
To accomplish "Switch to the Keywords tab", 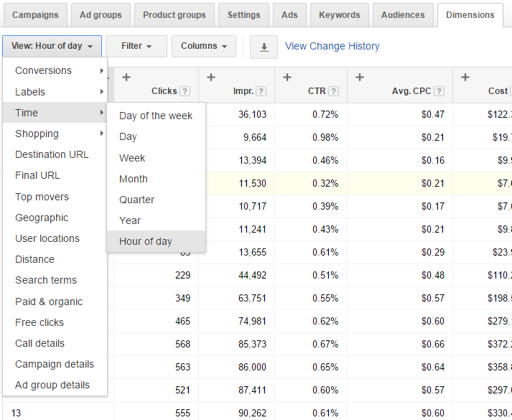I will [340, 14].
